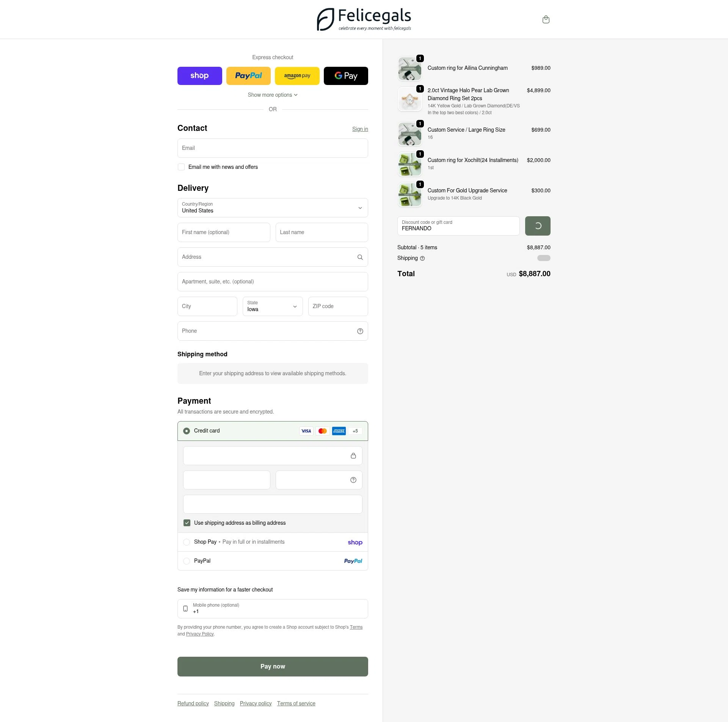Uncheck Use shipping address as billing address
The width and height of the screenshot is (728, 722).
point(187,523)
